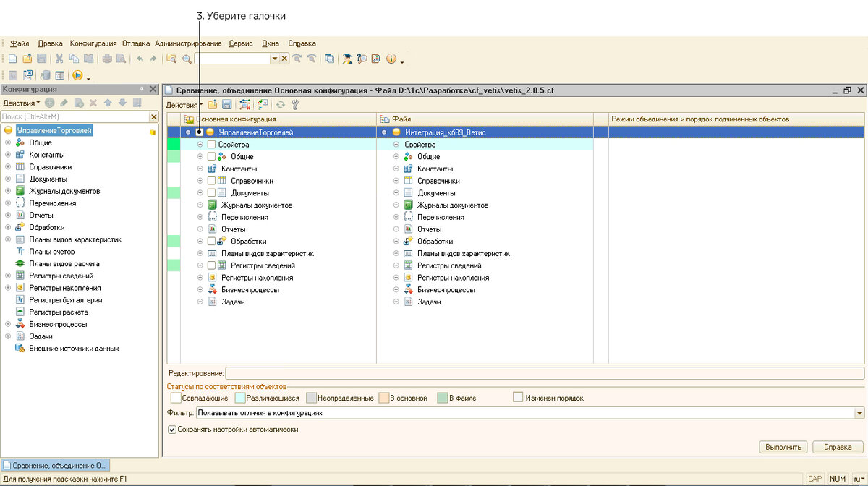Click the Print icon in main toolbar

[107, 59]
